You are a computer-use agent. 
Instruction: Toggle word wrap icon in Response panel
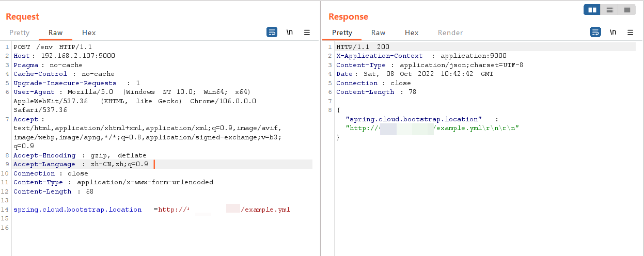pos(595,33)
